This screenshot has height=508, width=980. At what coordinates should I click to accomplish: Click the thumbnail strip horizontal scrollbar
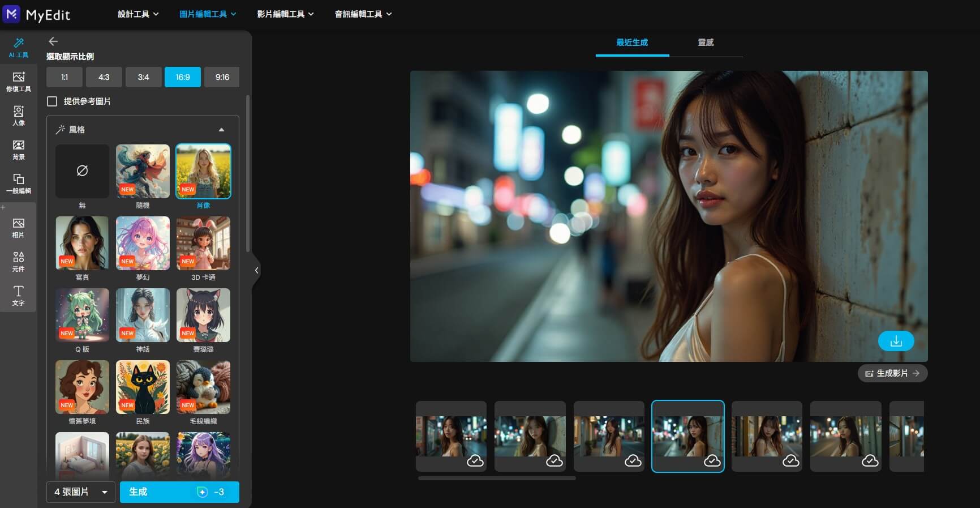point(497,479)
